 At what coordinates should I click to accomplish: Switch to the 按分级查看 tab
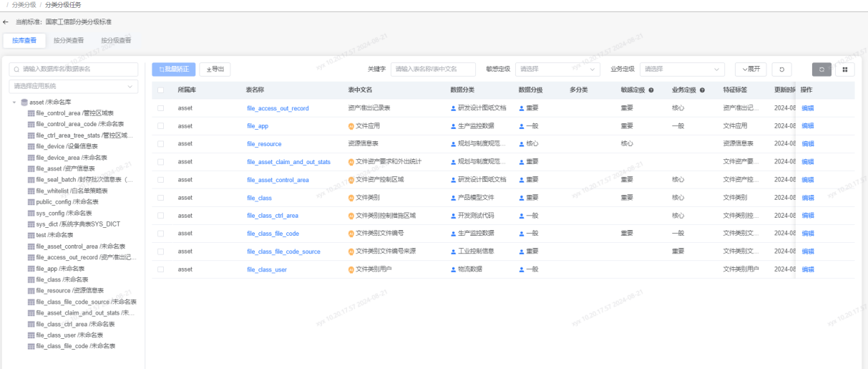pyautogui.click(x=116, y=41)
